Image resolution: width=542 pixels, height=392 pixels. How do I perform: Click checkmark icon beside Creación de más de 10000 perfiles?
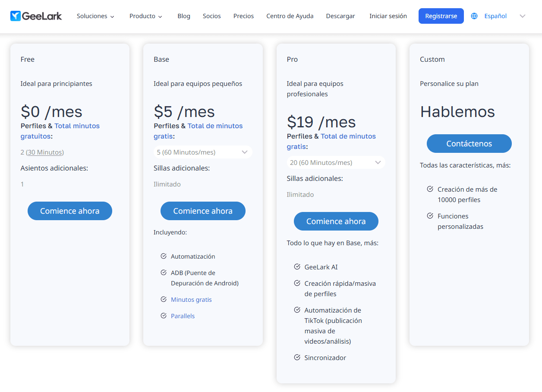tap(430, 189)
